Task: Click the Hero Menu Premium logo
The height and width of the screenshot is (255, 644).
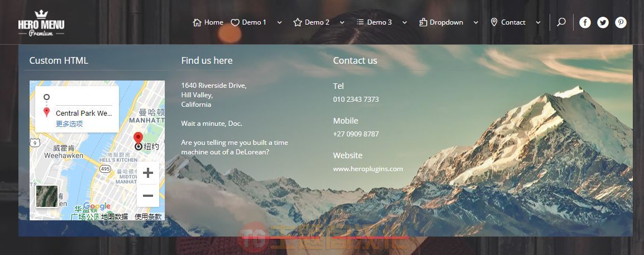Action: tap(41, 23)
